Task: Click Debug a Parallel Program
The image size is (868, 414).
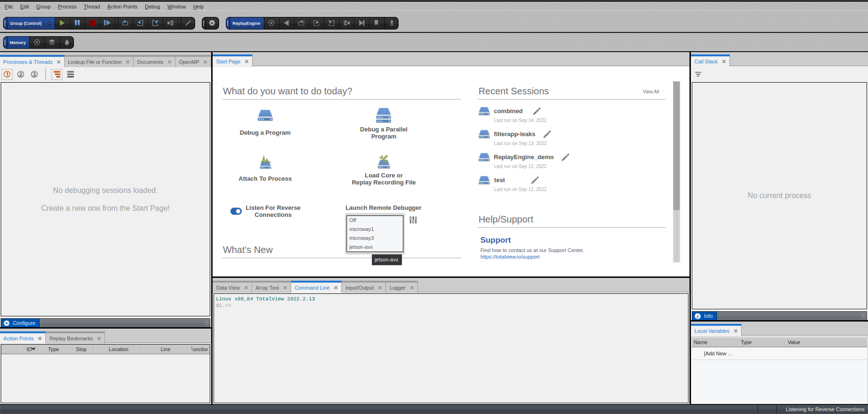Action: [383, 123]
